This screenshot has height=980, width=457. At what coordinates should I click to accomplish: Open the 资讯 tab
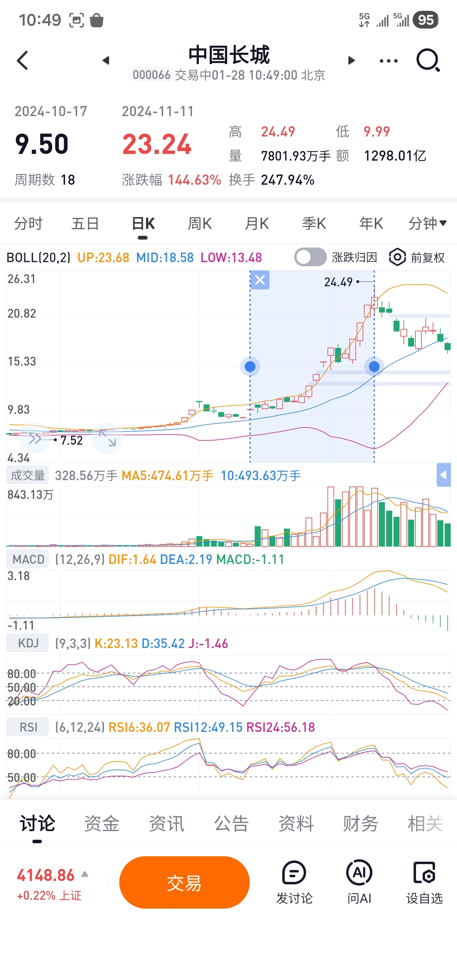pyautogui.click(x=166, y=824)
